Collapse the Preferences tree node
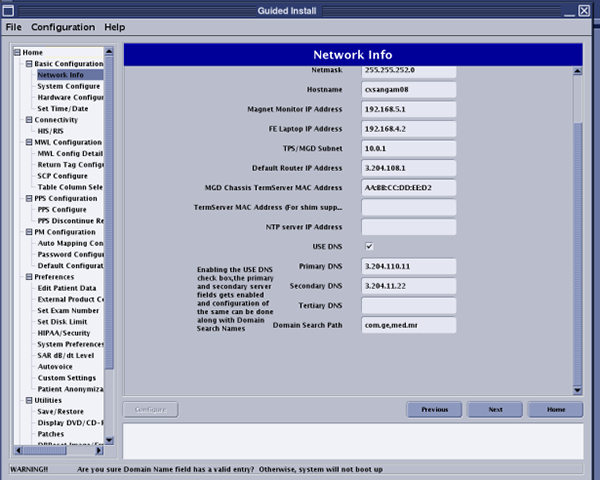The image size is (600, 480). (x=16, y=277)
